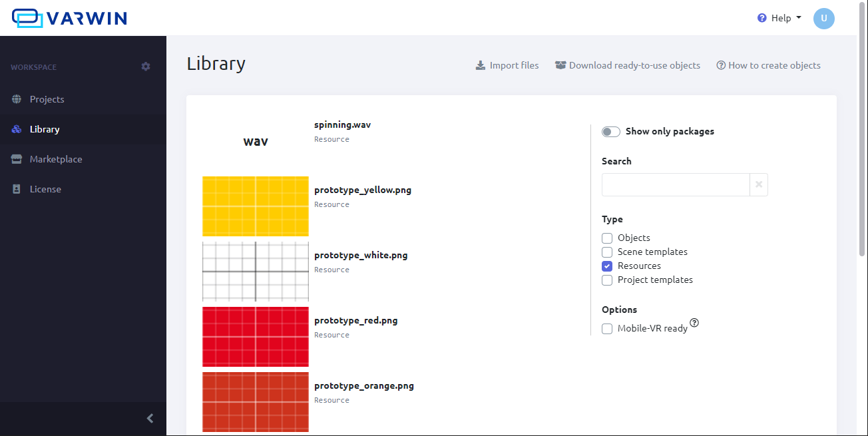The height and width of the screenshot is (436, 868).
Task: Click the License badge icon
Action: 17,189
